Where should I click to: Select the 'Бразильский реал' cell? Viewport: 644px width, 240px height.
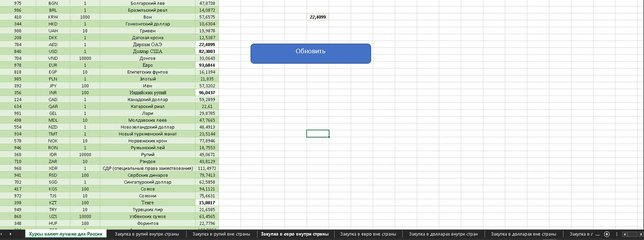148,10
